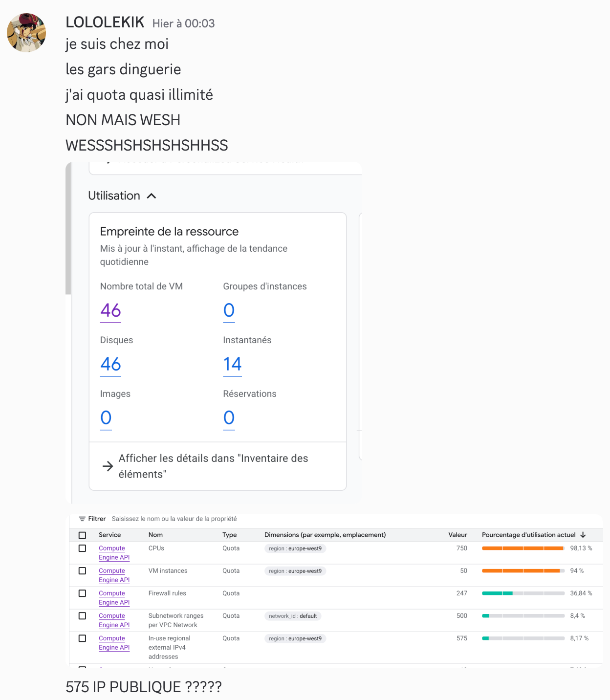Sort by the Valeur column header
This screenshot has width=610, height=700.
point(457,535)
